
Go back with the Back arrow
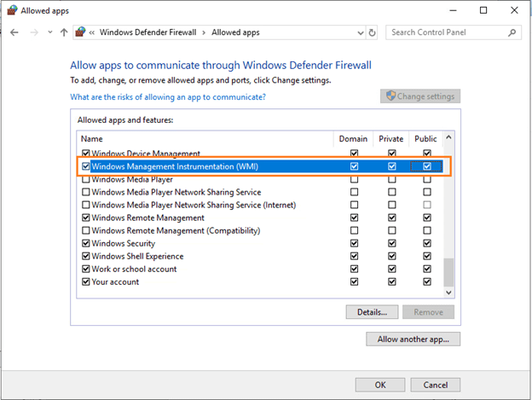(14, 32)
